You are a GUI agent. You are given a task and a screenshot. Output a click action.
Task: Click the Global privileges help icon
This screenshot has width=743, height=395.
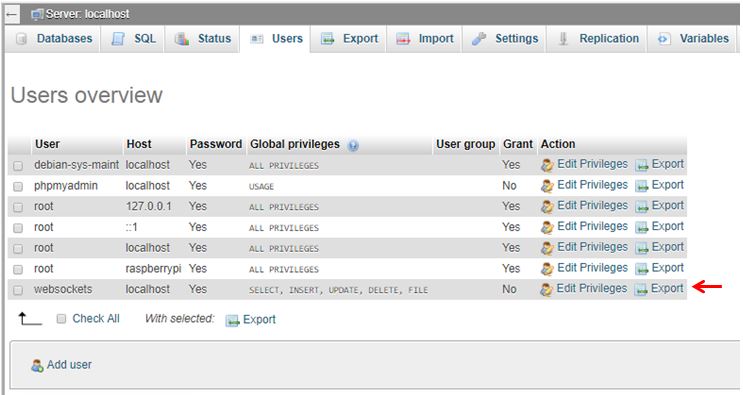pos(353,145)
